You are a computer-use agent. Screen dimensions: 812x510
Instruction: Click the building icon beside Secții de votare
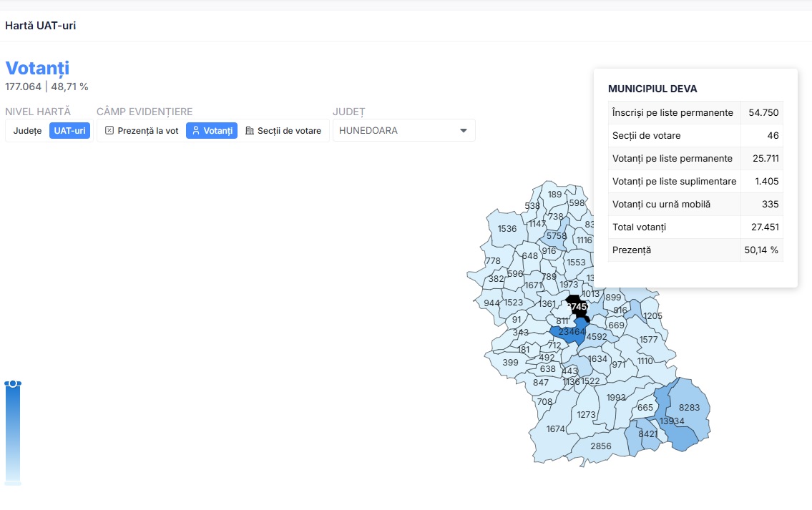coord(250,131)
